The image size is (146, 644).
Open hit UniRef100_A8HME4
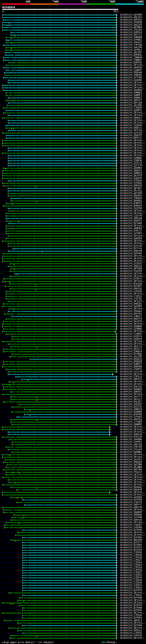click(x=131, y=168)
